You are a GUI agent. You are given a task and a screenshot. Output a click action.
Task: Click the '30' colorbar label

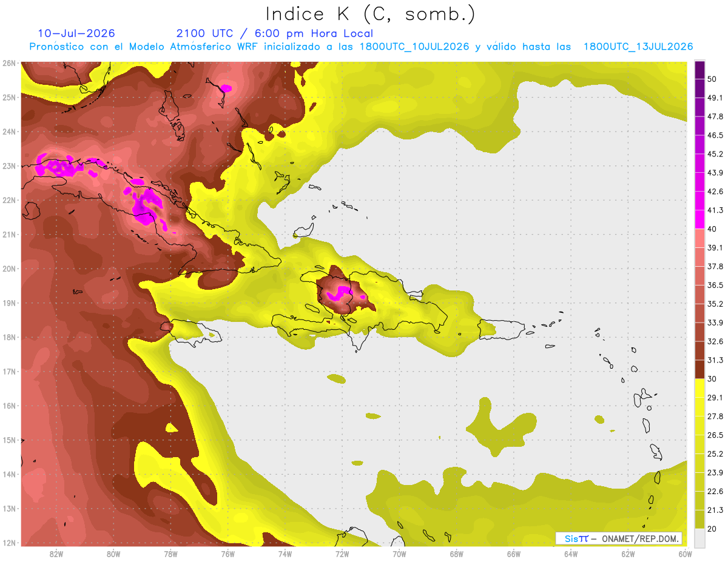[713, 379]
